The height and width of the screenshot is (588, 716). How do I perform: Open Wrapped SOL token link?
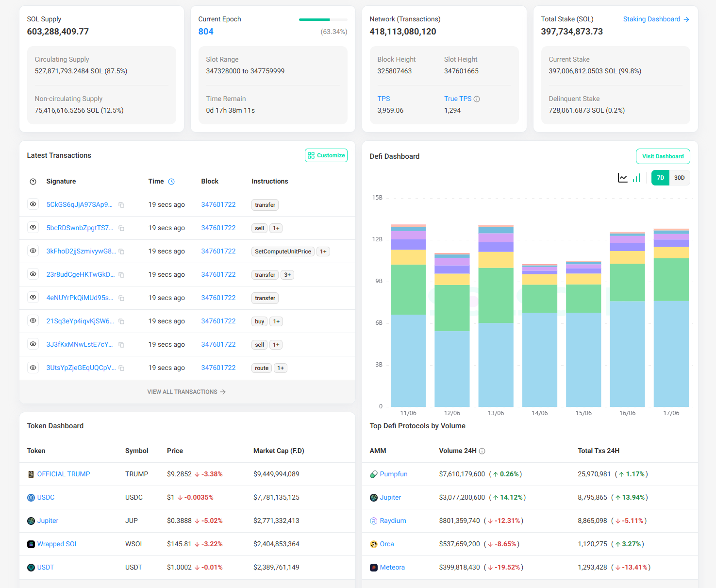pyautogui.click(x=58, y=544)
